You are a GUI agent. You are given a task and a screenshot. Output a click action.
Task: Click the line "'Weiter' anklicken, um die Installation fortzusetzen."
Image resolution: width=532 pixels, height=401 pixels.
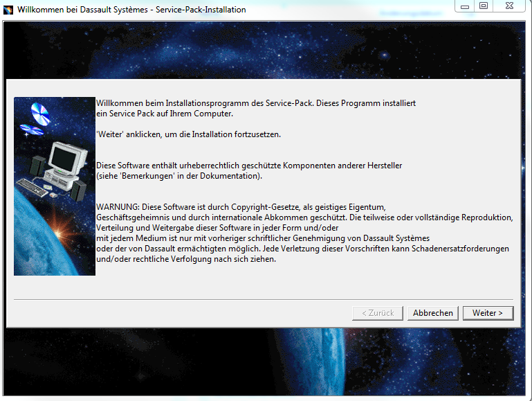click(x=189, y=134)
